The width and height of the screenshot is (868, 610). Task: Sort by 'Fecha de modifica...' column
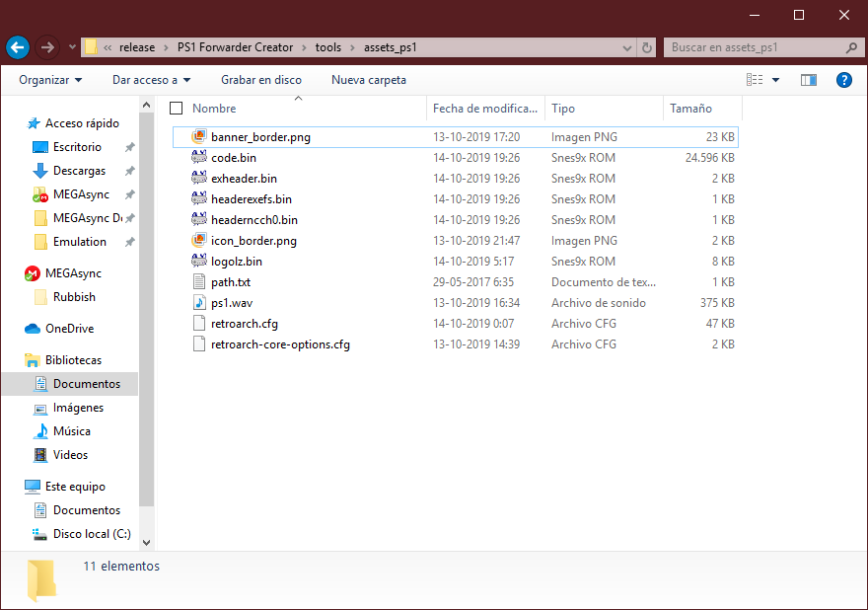pos(485,109)
